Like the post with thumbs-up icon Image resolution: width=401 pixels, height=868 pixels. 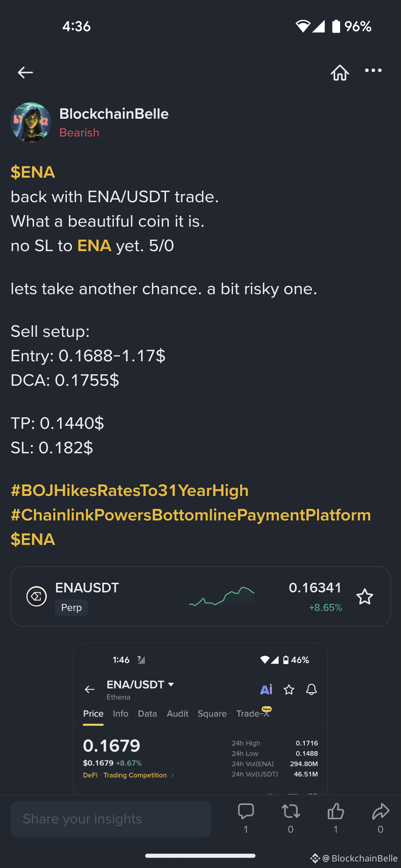(336, 811)
